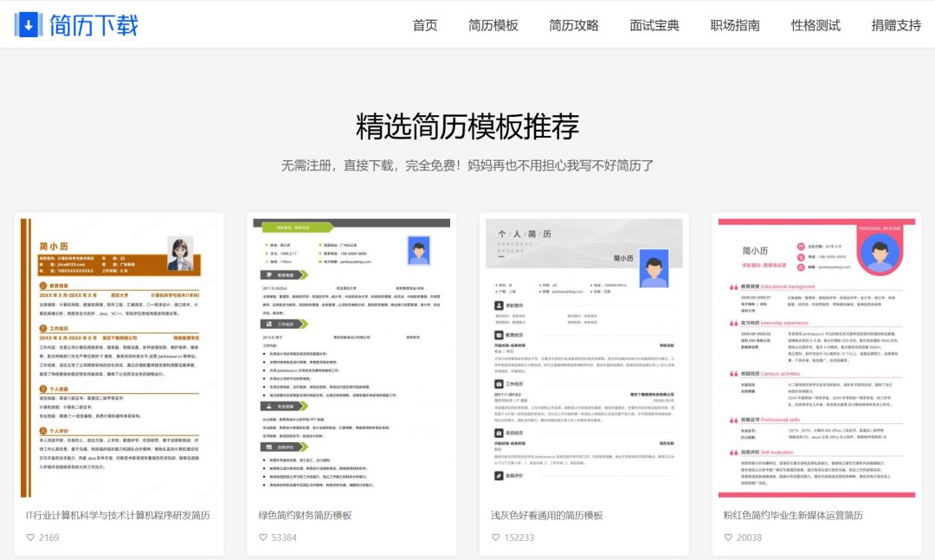Click the heart icon under the pink media template
935x560 pixels.
click(727, 537)
